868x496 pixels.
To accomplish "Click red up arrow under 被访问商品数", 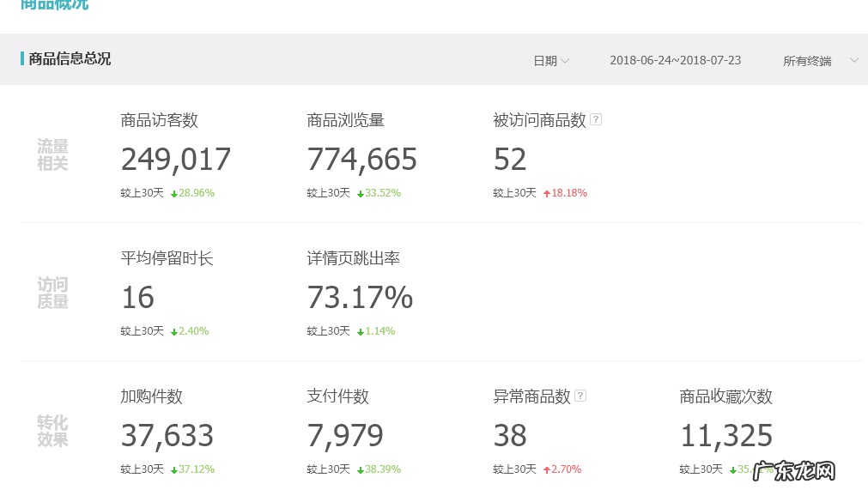I will pos(547,194).
